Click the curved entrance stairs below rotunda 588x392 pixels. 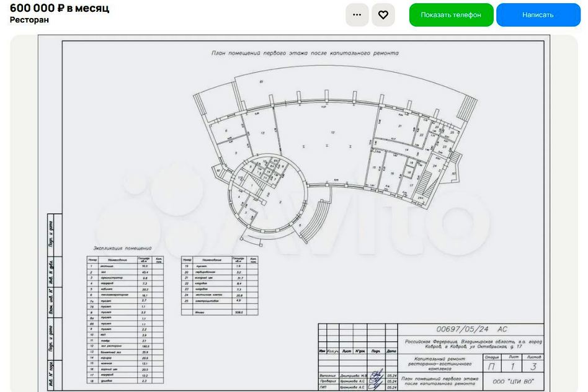316,221
